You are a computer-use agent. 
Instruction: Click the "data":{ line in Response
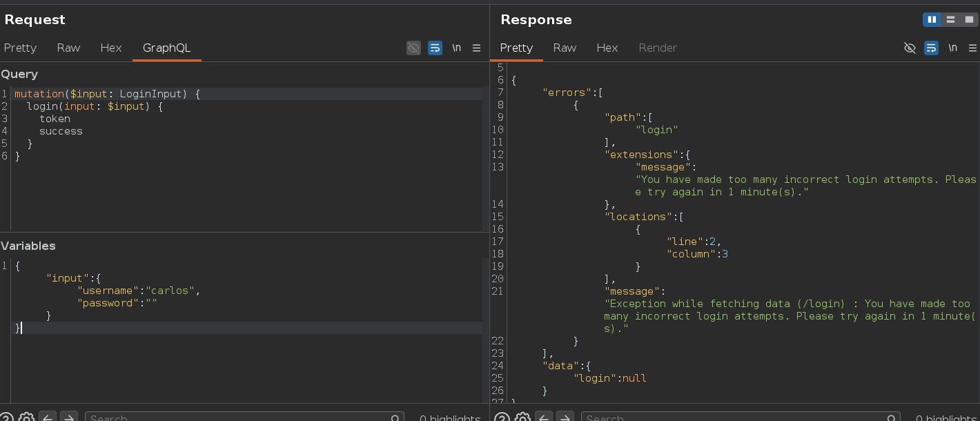tap(567, 366)
